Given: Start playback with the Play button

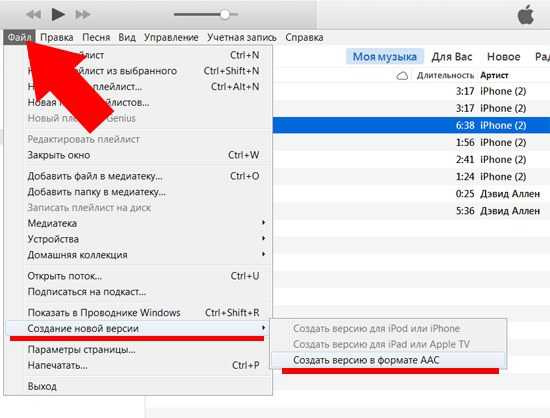Looking at the screenshot, I should 58,14.
